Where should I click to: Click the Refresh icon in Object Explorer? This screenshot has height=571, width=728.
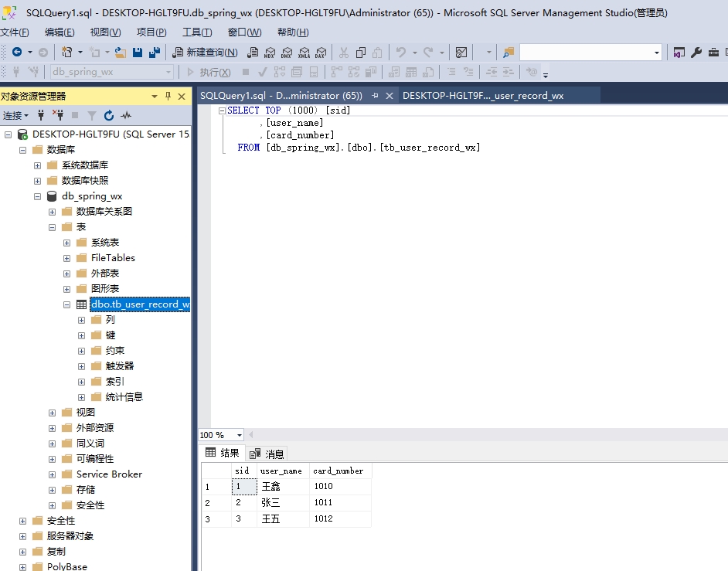[x=109, y=115]
